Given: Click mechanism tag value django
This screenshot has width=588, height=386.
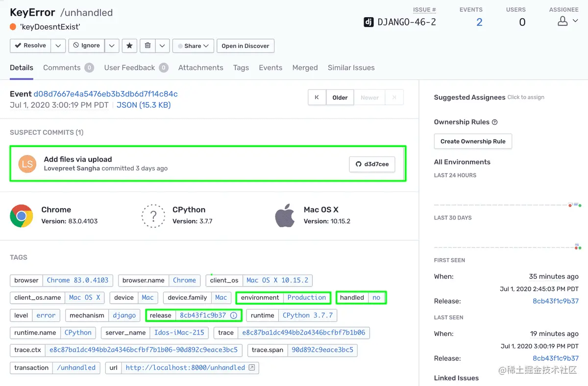Looking at the screenshot, I should 124,315.
